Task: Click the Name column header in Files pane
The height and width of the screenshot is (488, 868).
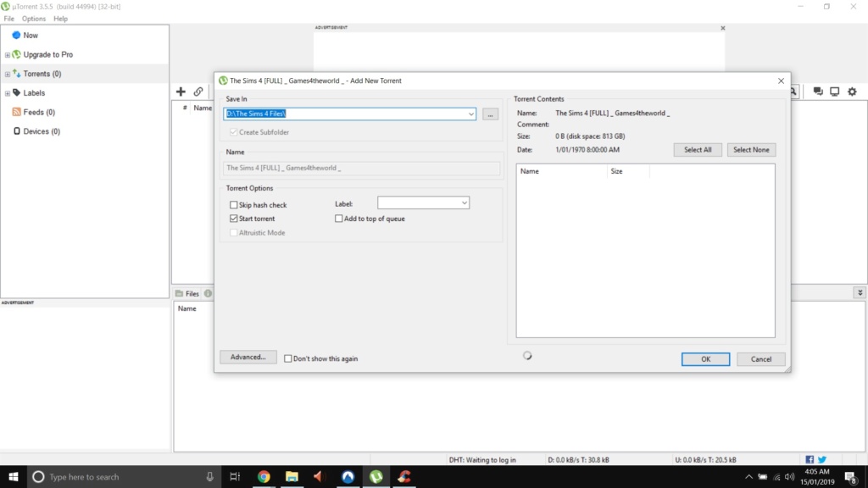Action: pyautogui.click(x=187, y=308)
